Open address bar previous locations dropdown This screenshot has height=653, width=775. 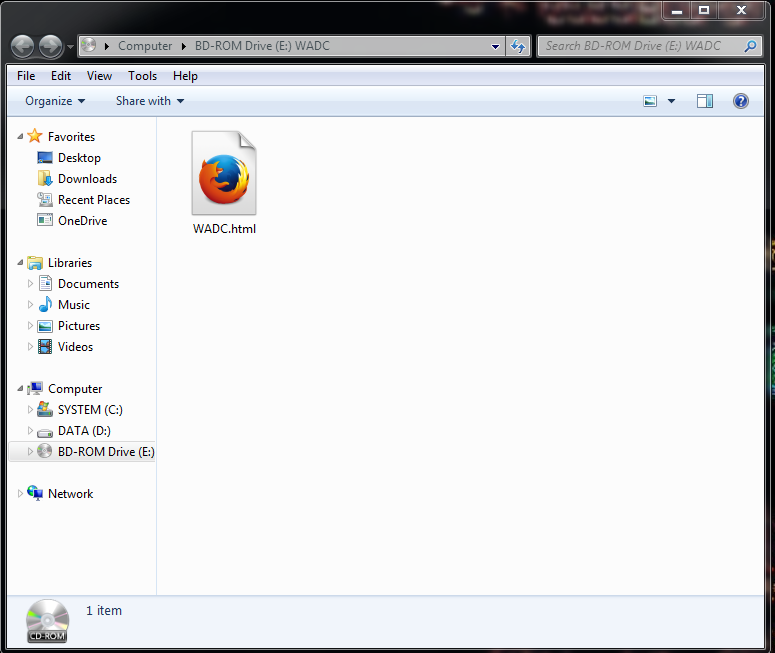[x=495, y=46]
